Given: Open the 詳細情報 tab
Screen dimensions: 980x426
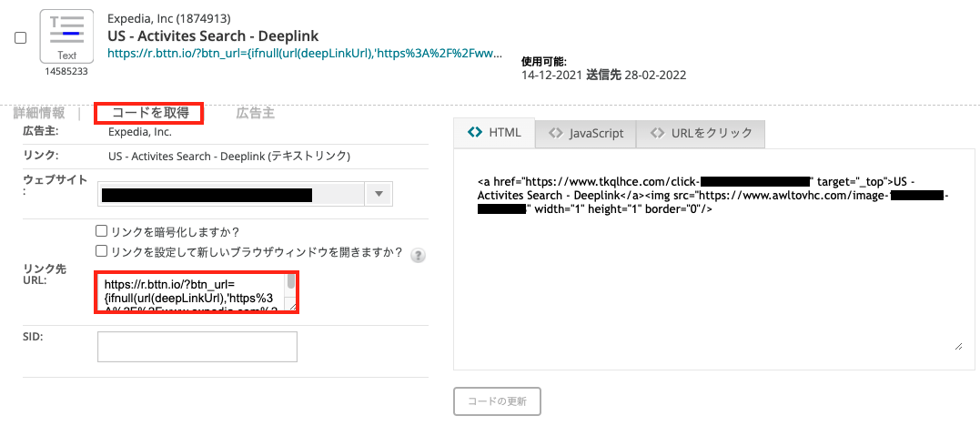Looking at the screenshot, I should click(39, 113).
